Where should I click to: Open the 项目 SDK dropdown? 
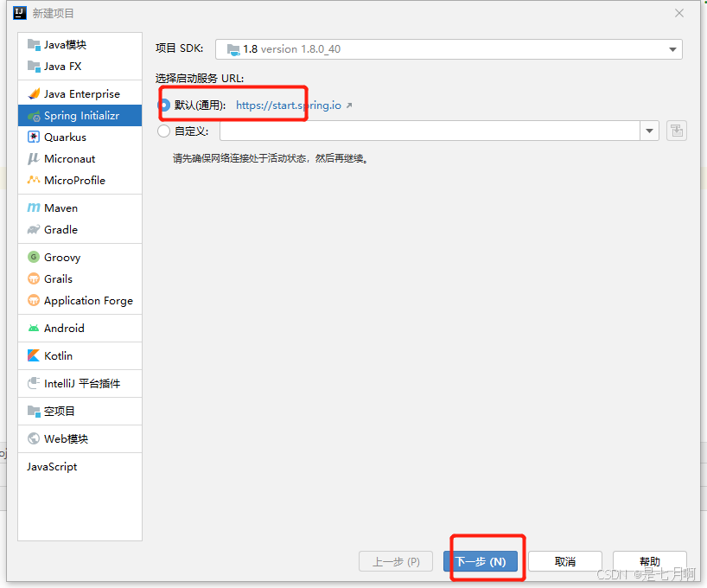click(672, 49)
